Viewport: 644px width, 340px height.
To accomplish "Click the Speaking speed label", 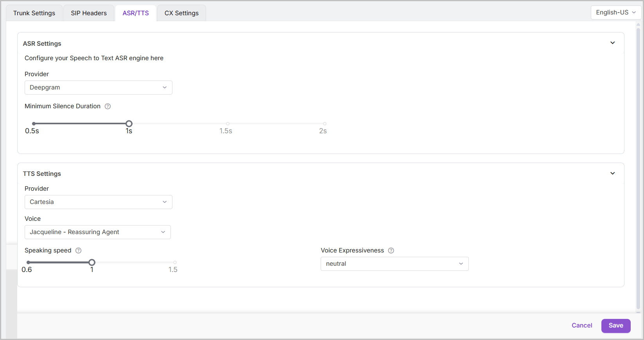I will pyautogui.click(x=48, y=251).
